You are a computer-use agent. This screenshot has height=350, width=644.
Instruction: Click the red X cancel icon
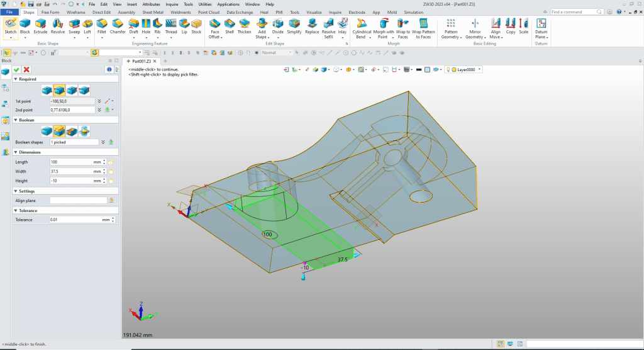[26, 69]
